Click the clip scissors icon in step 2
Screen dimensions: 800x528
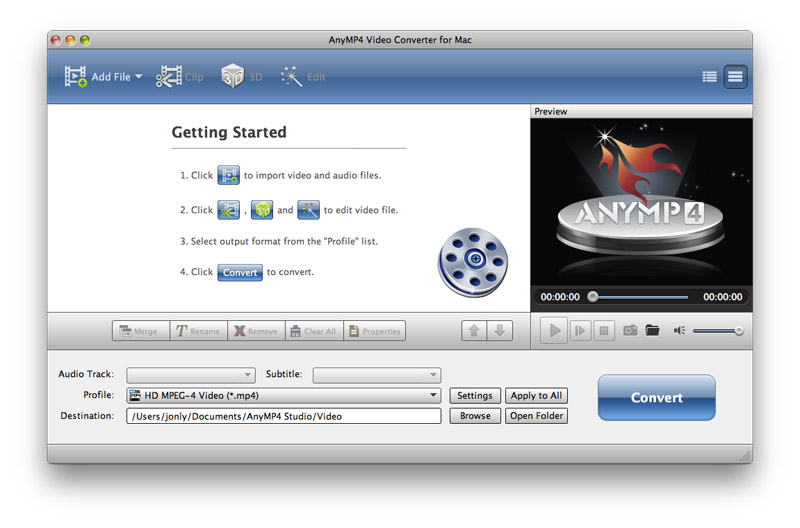pyautogui.click(x=228, y=210)
